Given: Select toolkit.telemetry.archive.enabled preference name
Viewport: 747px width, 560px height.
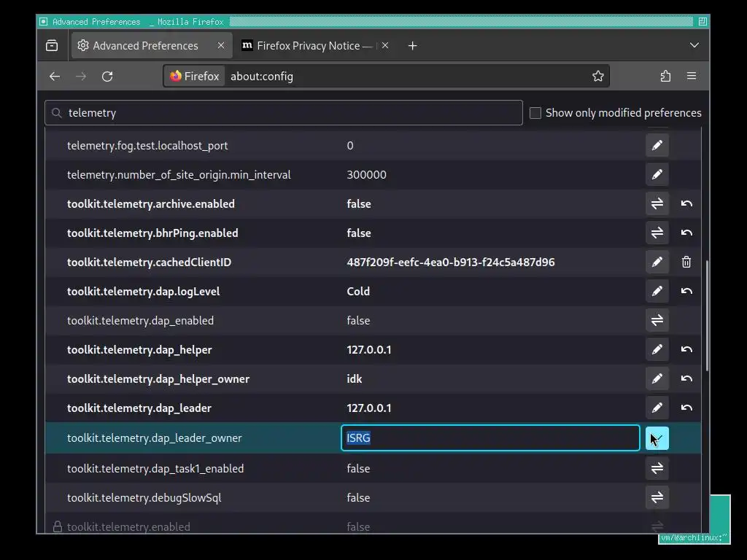Looking at the screenshot, I should 150,204.
